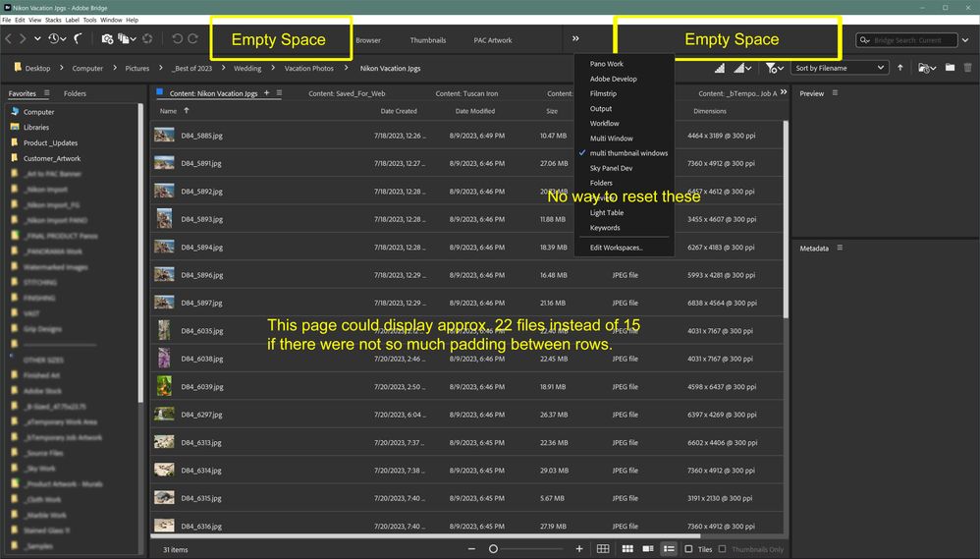Switch to Thumbnails workspace

click(x=428, y=40)
